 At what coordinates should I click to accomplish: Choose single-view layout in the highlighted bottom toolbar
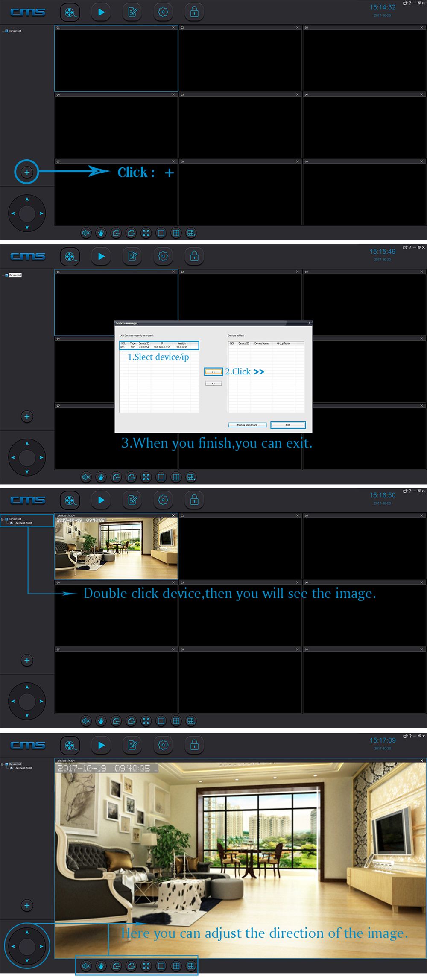(x=161, y=966)
